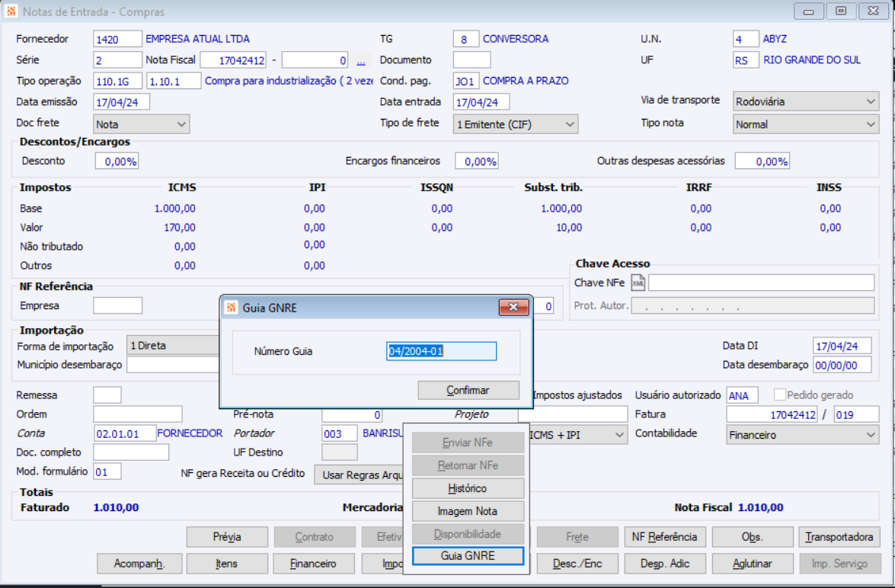
Task: Open the Transportadora button
Action: click(839, 537)
